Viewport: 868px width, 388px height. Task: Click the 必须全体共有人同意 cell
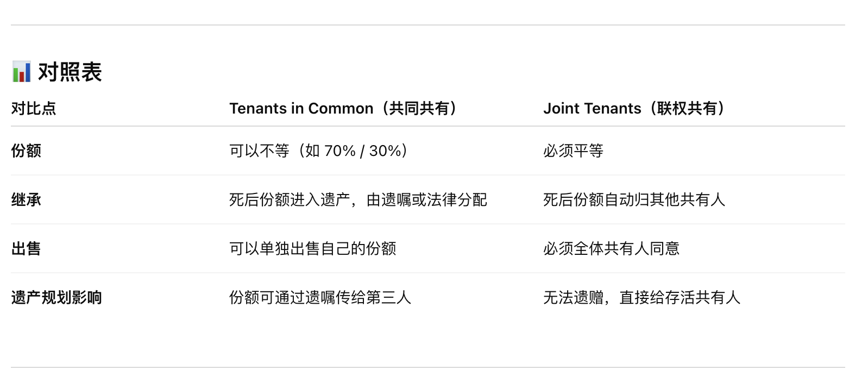point(612,248)
